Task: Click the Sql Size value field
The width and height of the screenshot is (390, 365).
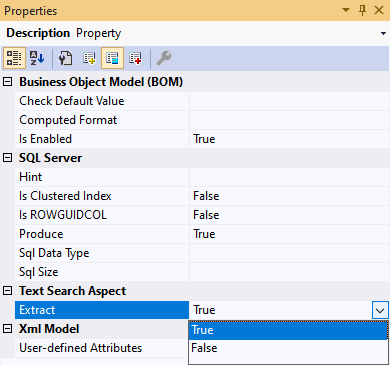Action: 289,272
